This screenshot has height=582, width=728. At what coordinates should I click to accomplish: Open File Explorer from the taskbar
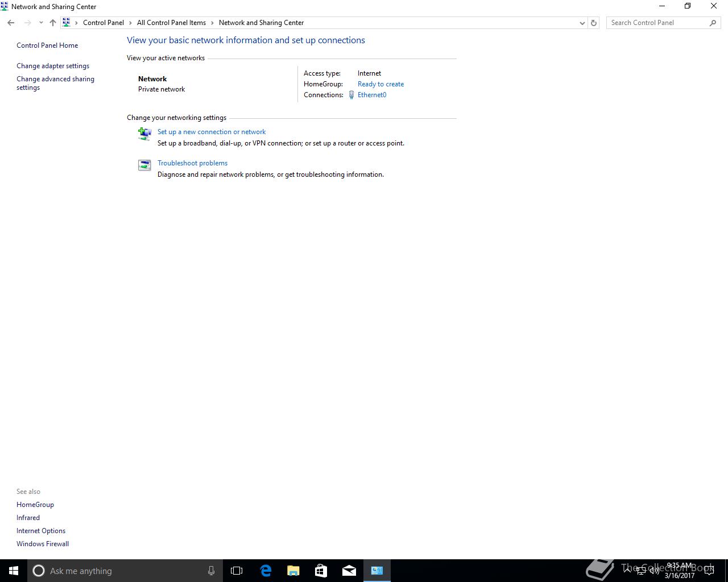coord(293,571)
